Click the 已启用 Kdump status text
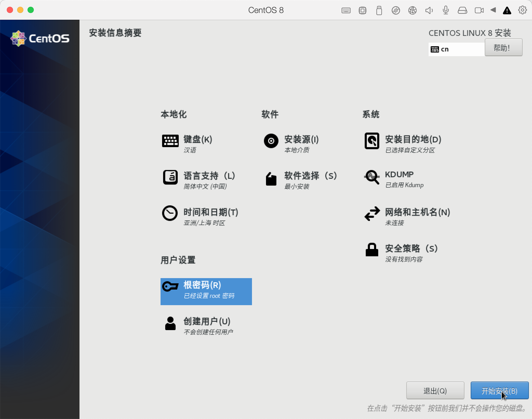This screenshot has height=419, width=532. (x=404, y=185)
